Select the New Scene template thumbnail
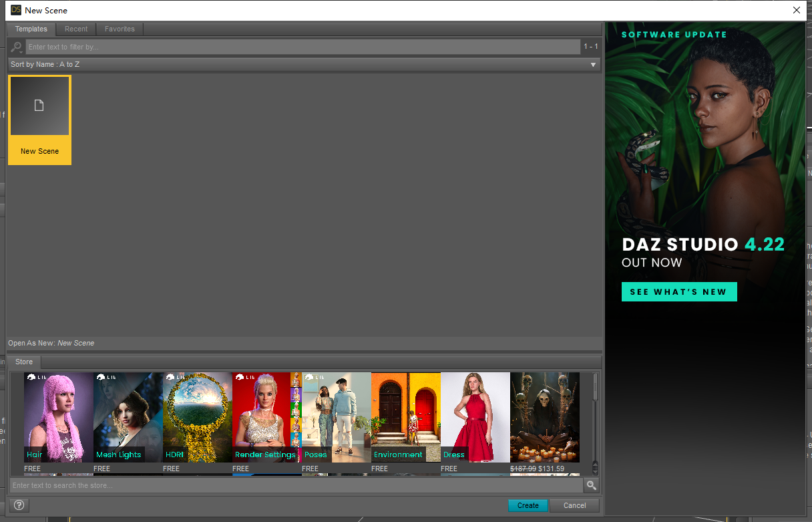Viewport: 812px width, 522px height. [x=39, y=120]
